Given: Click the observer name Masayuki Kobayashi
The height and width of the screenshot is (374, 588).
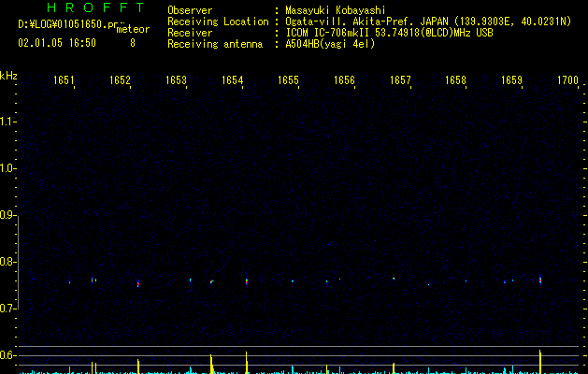Looking at the screenshot, I should coord(336,10).
